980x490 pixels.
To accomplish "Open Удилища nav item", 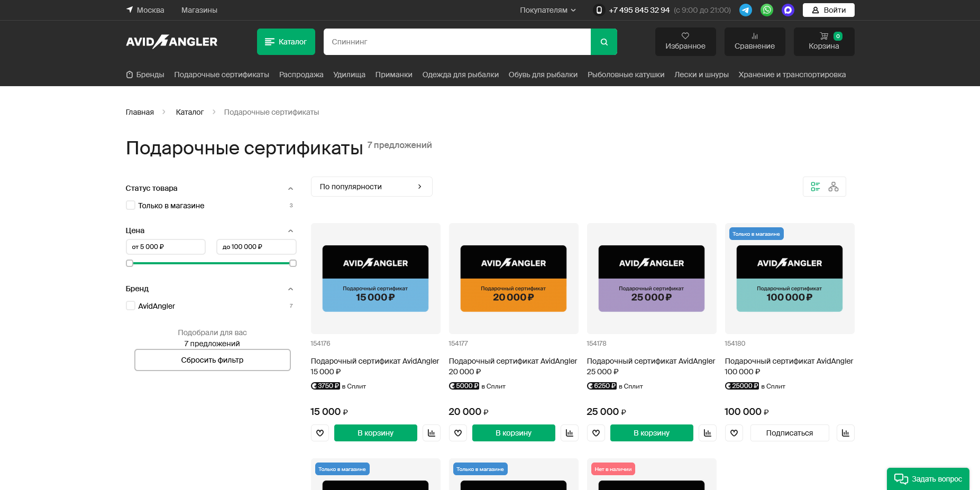I will 349,75.
